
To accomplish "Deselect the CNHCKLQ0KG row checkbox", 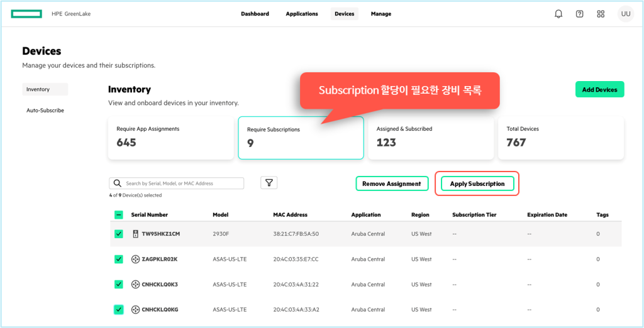I will coord(119,309).
